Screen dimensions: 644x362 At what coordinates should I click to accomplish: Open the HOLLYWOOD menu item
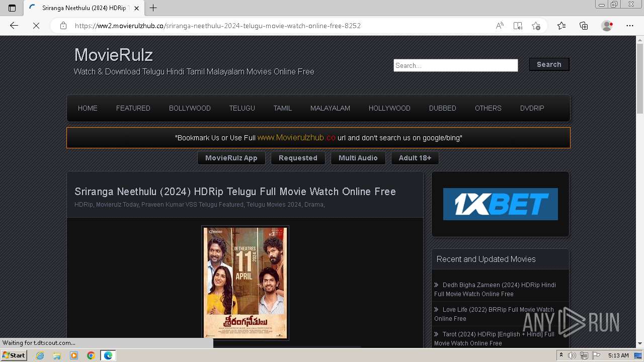click(x=389, y=108)
